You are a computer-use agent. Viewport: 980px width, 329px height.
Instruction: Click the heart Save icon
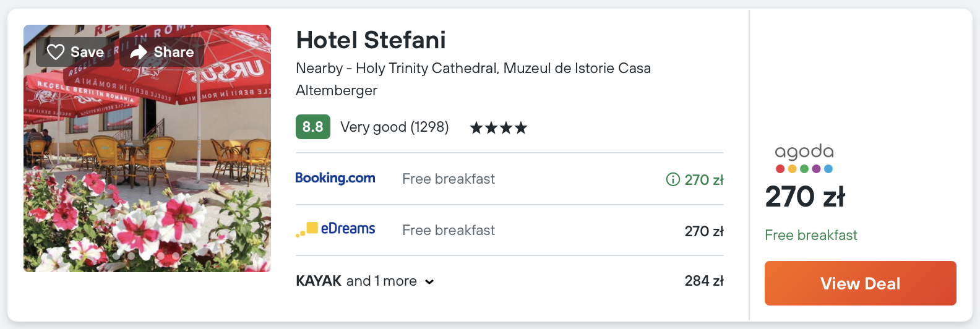tap(56, 52)
